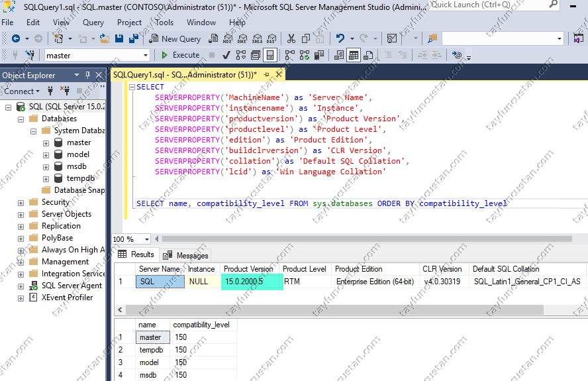Click the Find in Files icon
Screen dimensions: 588x381
(433, 38)
